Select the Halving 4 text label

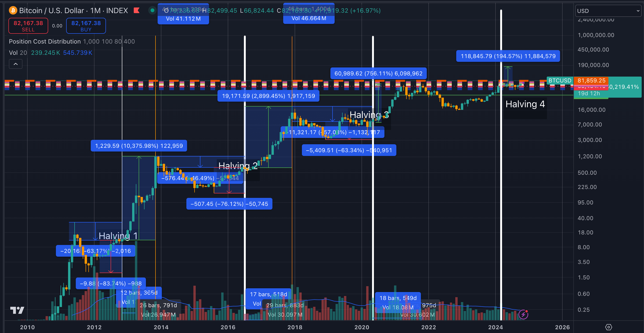point(525,104)
